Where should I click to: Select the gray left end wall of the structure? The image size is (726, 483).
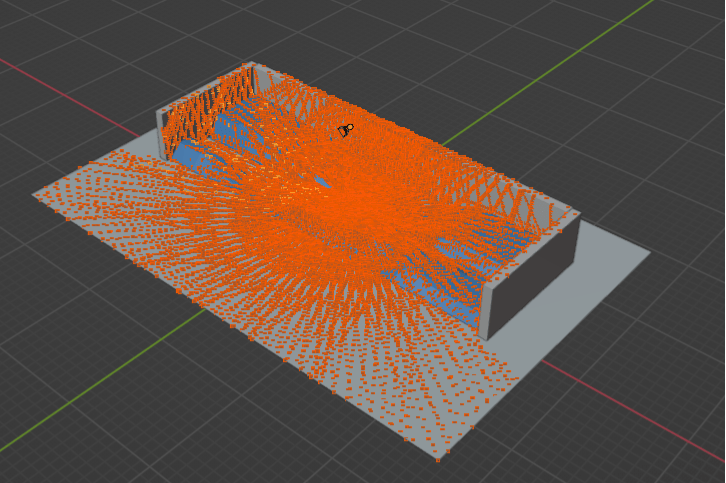(x=160, y=132)
